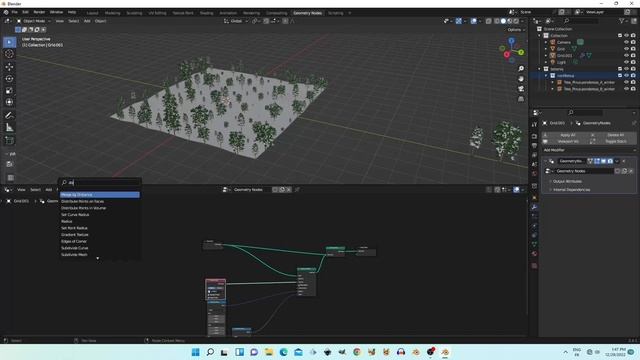Toggle realtime display of GeometryNodes modifier
This screenshot has width=640, height=360.
click(603, 161)
